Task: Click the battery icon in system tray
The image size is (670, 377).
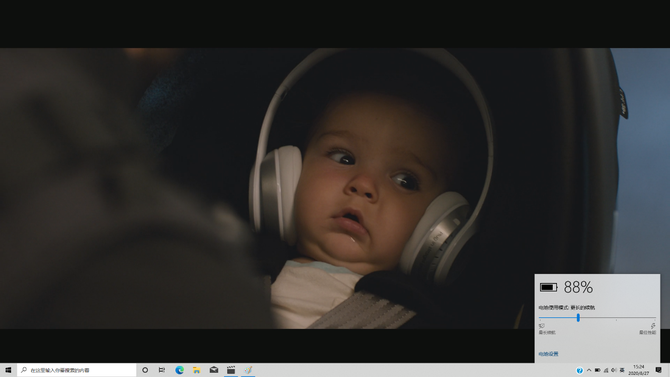Action: [597, 370]
